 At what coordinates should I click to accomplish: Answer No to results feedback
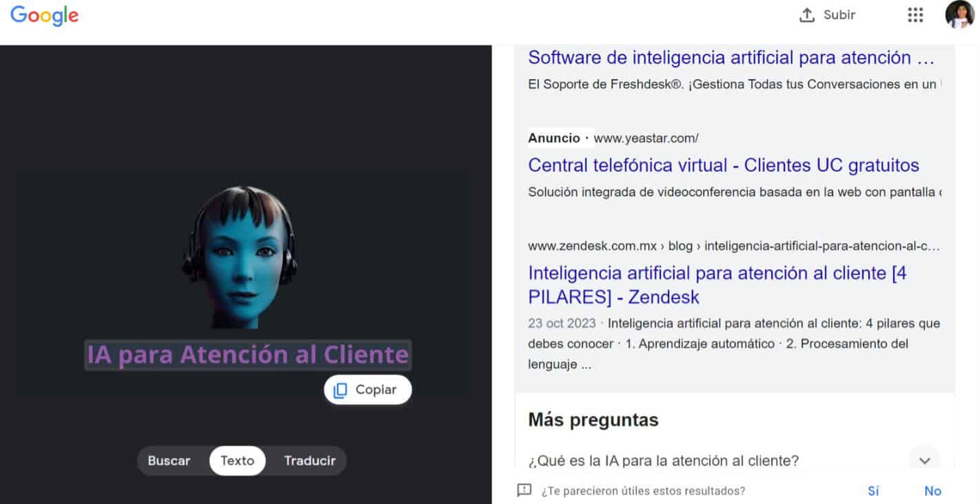[932, 491]
